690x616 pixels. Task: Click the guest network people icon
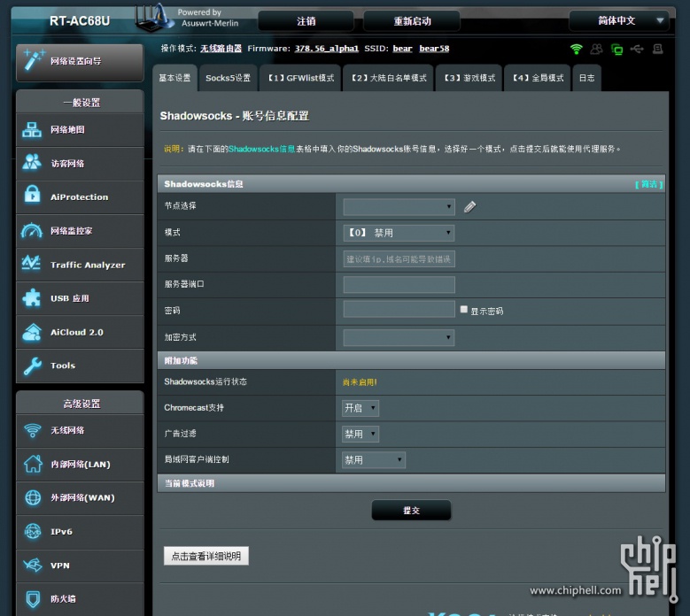coord(32,163)
